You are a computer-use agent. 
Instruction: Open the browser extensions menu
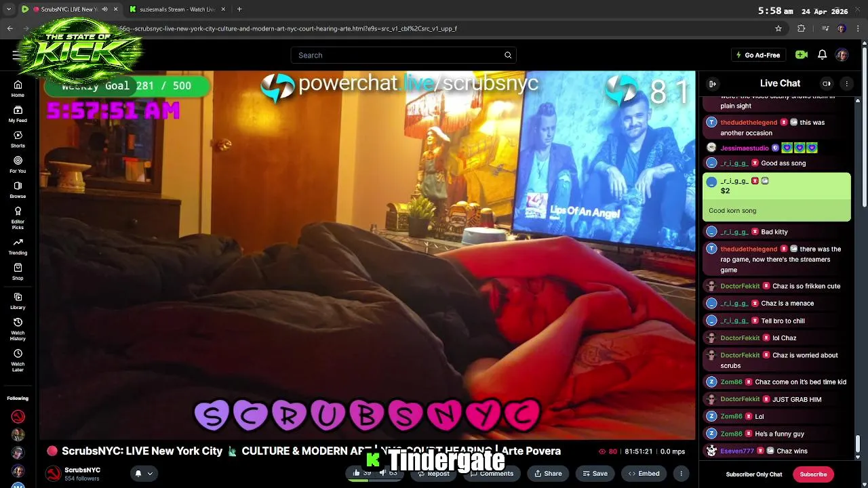tap(802, 28)
